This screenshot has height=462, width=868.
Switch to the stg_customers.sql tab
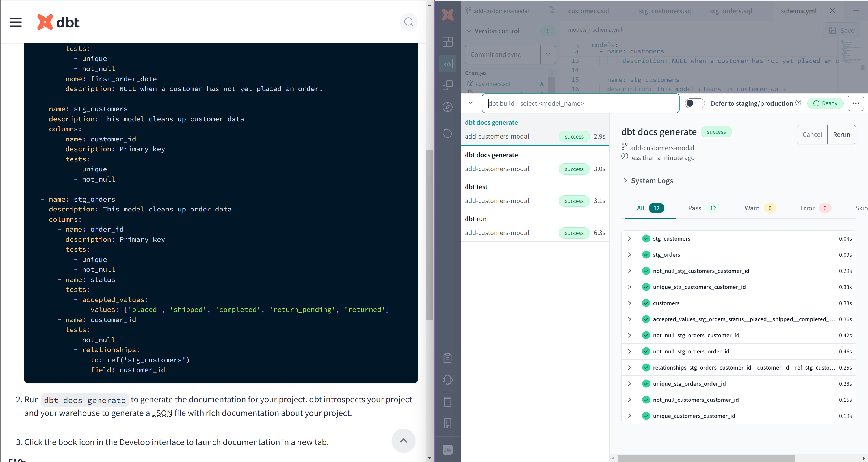[666, 11]
